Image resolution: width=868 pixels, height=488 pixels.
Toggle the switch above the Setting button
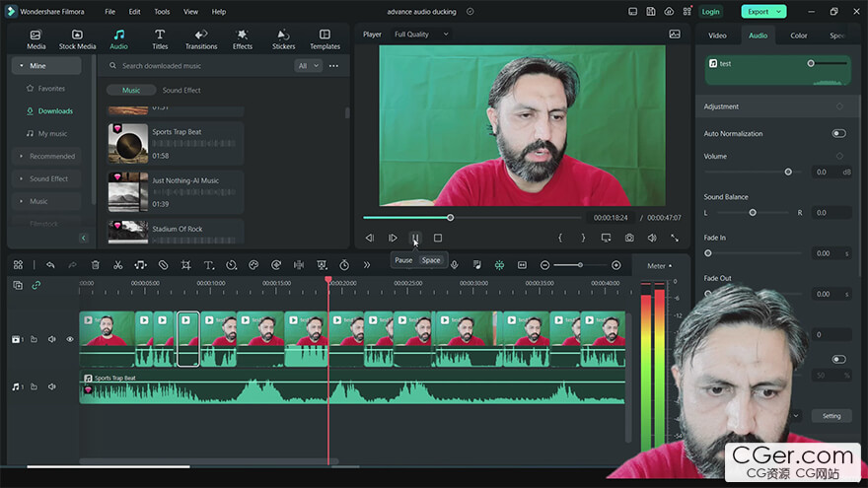(x=838, y=359)
